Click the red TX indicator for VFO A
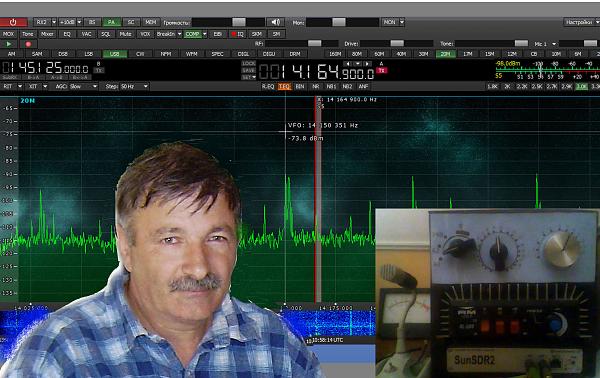The image size is (600, 378). click(382, 70)
